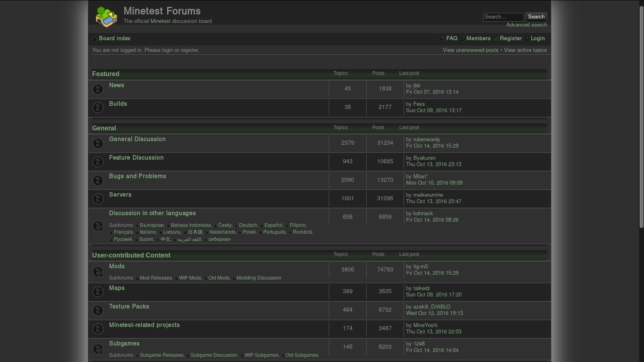Open the WIP Subgames subforum
Image resolution: width=644 pixels, height=362 pixels.
pyautogui.click(x=262, y=355)
